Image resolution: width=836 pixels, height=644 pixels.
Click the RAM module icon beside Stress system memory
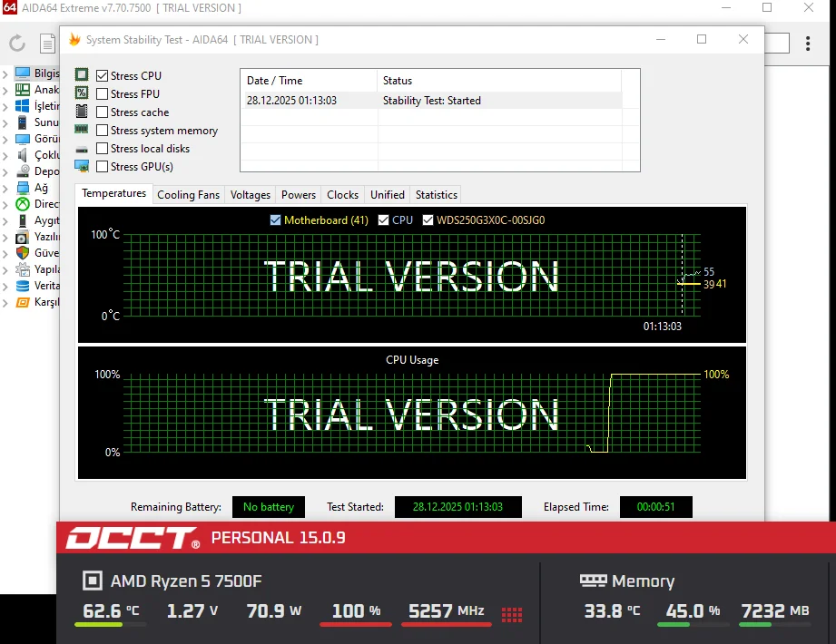(x=82, y=129)
